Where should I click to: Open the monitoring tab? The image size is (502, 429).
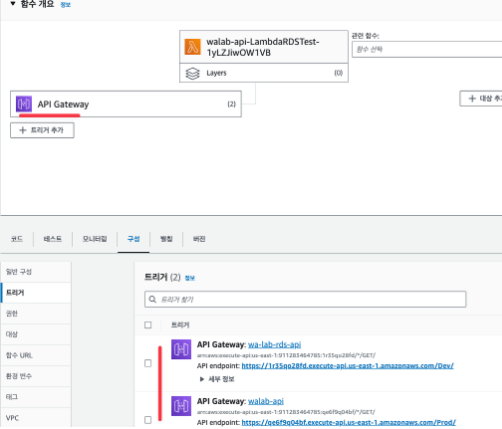tap(95, 239)
